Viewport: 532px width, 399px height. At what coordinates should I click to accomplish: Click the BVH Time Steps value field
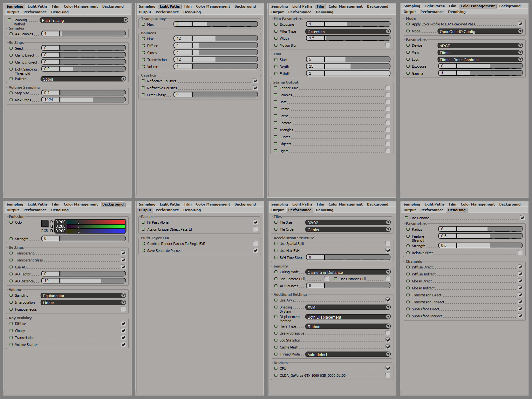(316, 257)
